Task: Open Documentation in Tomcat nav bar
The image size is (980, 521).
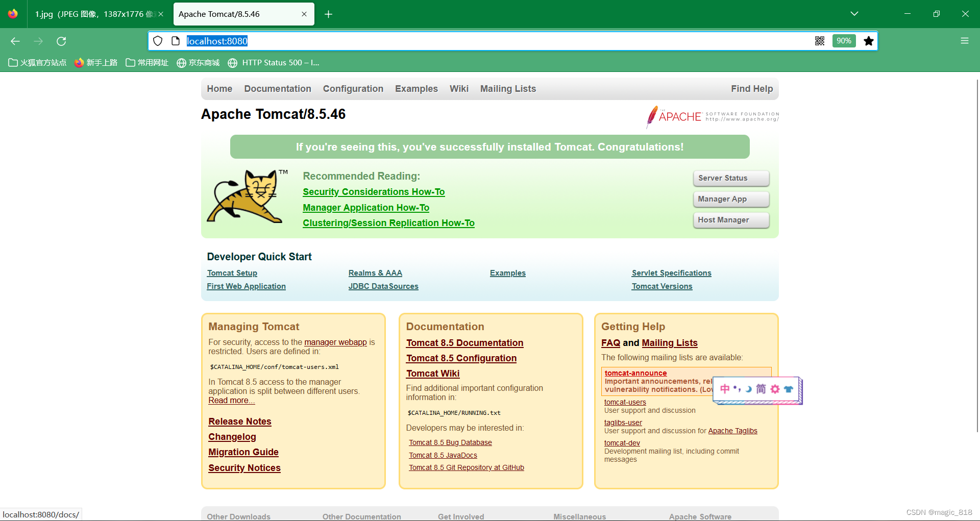Action: [278, 89]
